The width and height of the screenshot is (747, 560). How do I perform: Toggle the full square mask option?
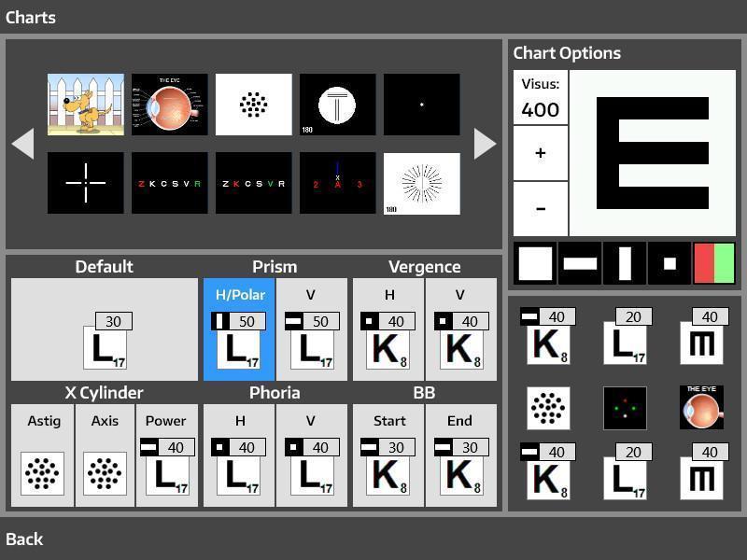point(535,263)
